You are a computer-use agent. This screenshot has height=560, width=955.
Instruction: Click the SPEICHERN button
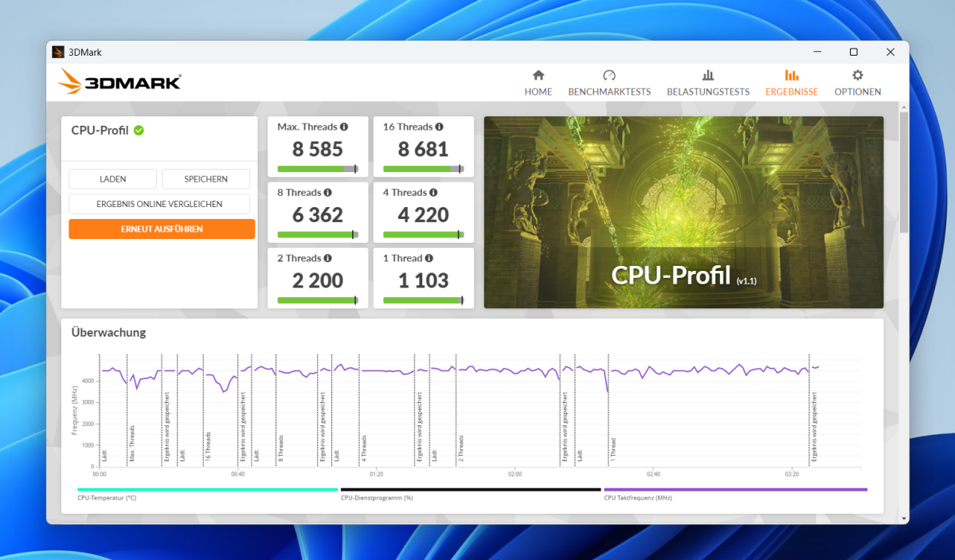(205, 179)
